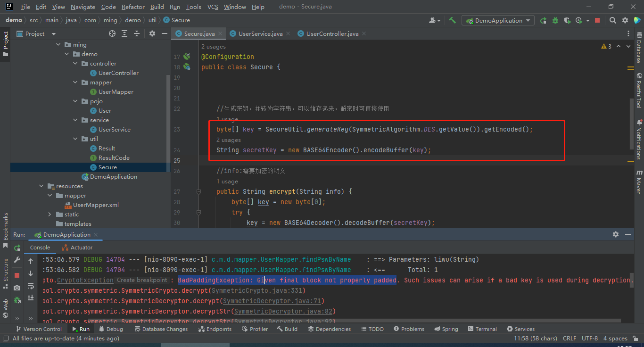Viewport: 644px width, 347px height.
Task: Select opened file using the crosshair icon
Action: point(112,33)
